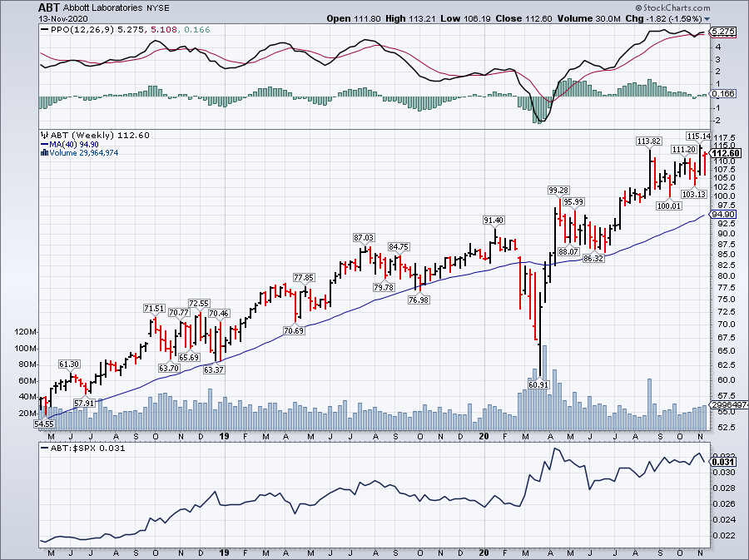Click the 71.51 peak price annotation
This screenshot has width=749, height=560.
click(x=154, y=309)
